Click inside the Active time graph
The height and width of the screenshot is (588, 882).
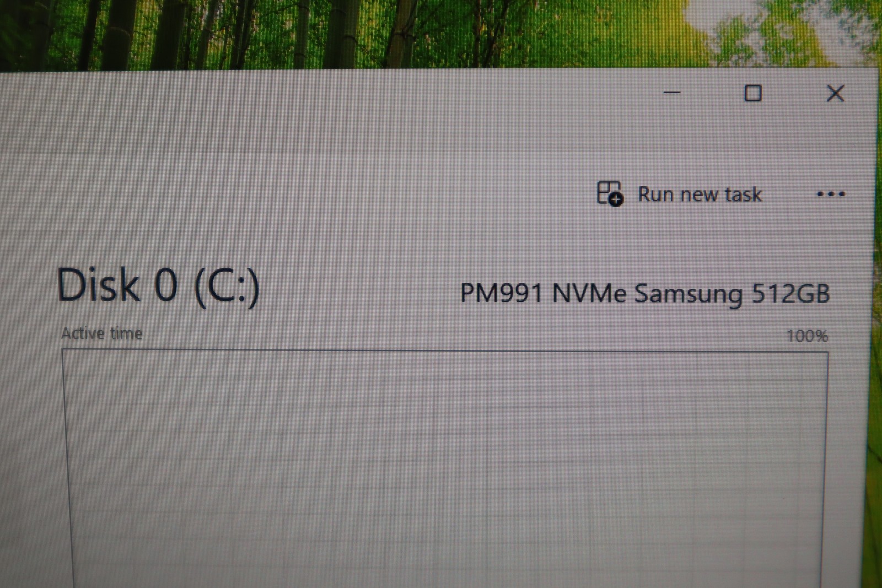click(445, 468)
